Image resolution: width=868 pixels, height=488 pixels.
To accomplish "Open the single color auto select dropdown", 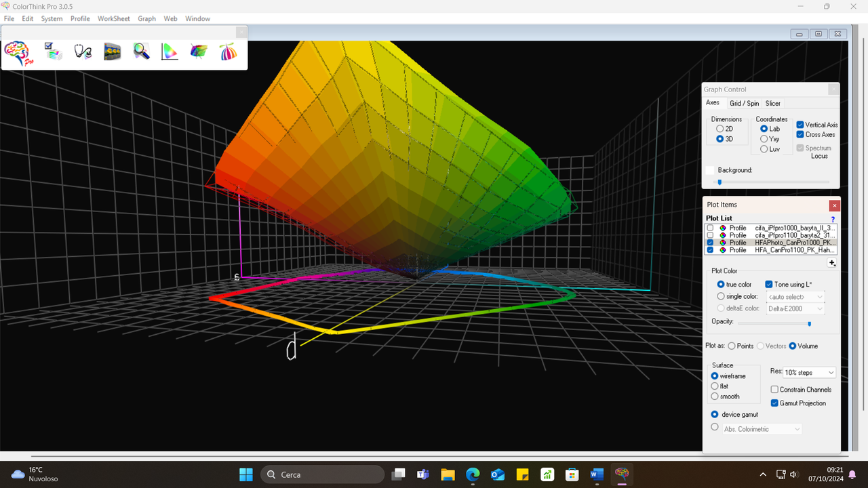I will coord(795,296).
